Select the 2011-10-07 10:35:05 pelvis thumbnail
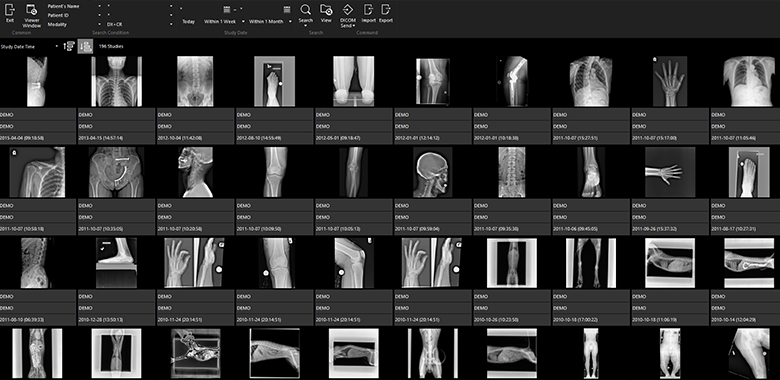This screenshot has height=380, width=780. pos(116,172)
